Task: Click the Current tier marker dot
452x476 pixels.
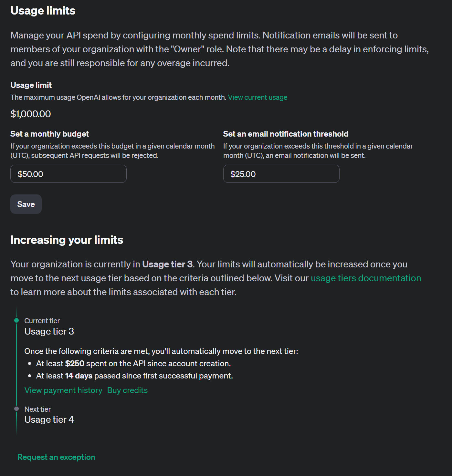Action: [16, 320]
